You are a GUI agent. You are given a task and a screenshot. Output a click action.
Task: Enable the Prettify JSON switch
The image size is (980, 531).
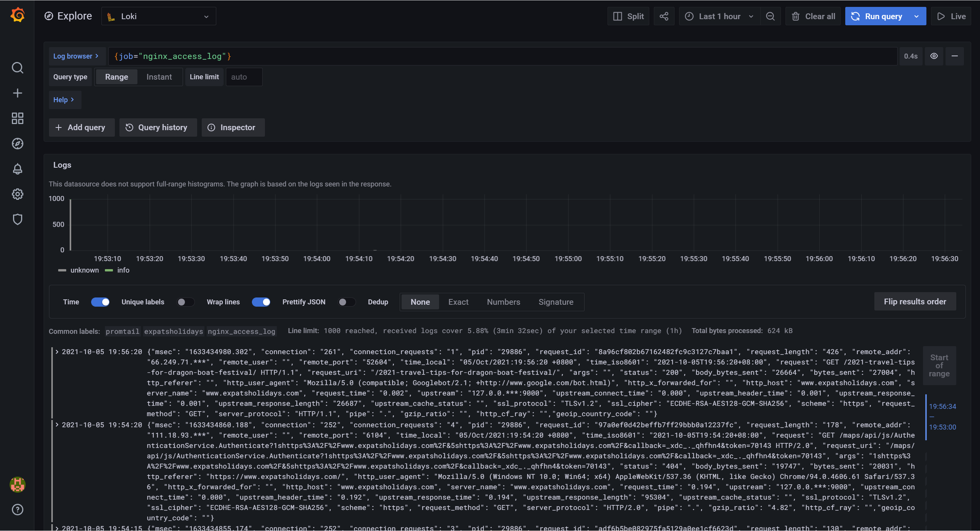tap(346, 302)
